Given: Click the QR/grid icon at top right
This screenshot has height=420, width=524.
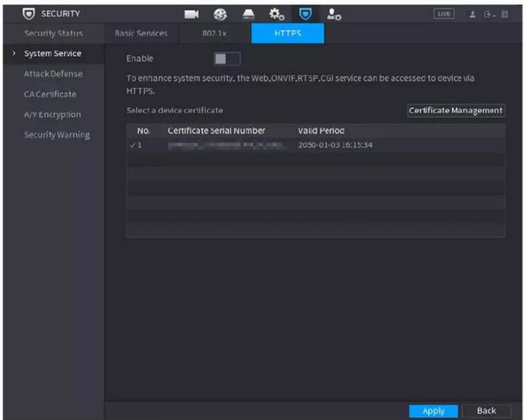Looking at the screenshot, I should coord(504,15).
